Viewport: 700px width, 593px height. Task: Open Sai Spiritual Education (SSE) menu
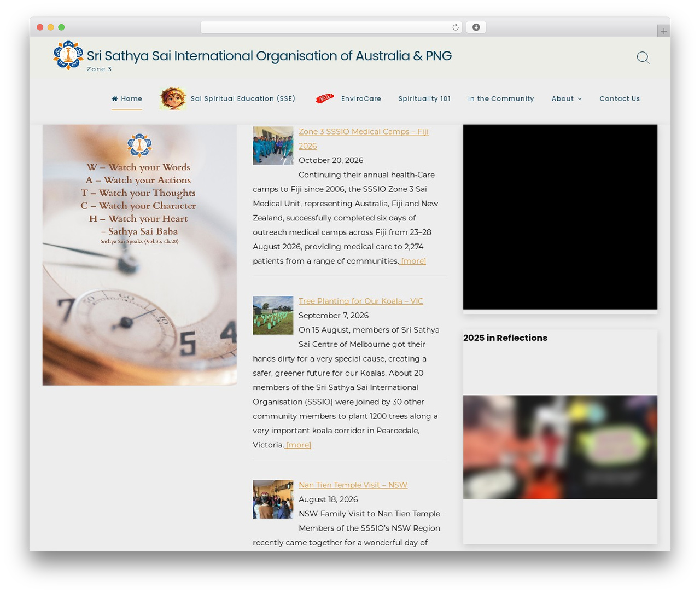pyautogui.click(x=243, y=99)
